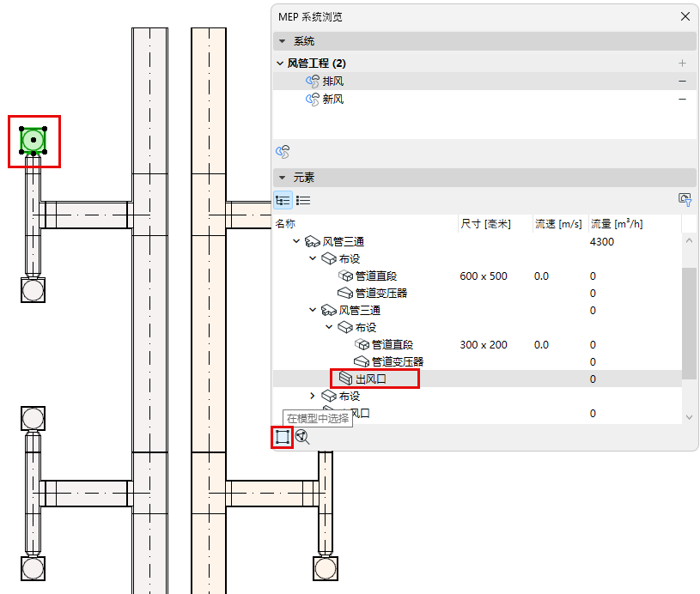Select the second 管道变压器 row
The width and height of the screenshot is (700, 594).
477,361
